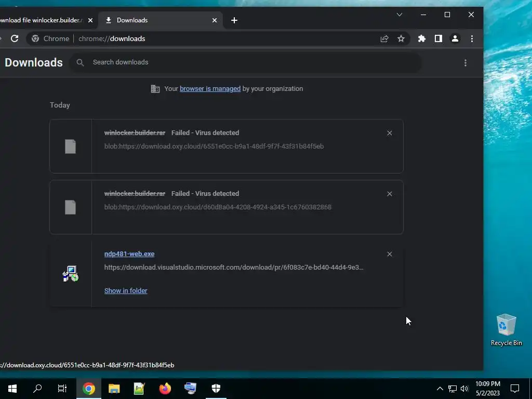Open the Extensions puzzle icon
The width and height of the screenshot is (532, 399).
pyautogui.click(x=422, y=38)
